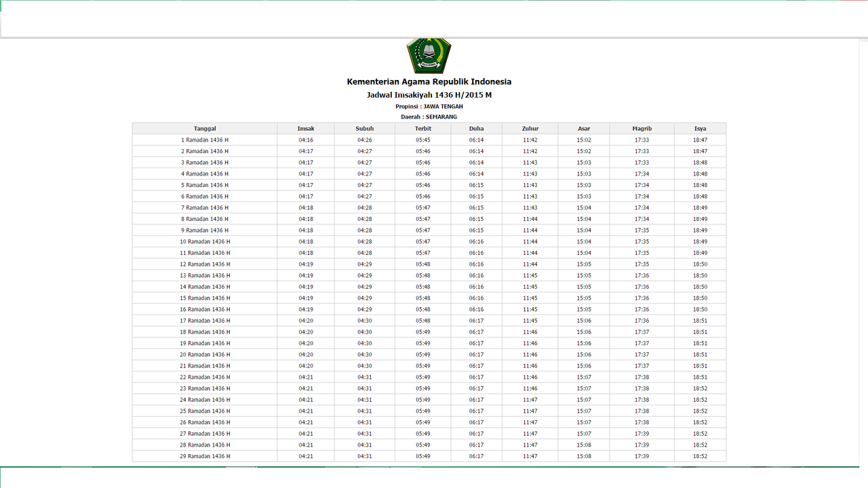Select the 17 Ramadan 1436 H row date

click(x=205, y=321)
